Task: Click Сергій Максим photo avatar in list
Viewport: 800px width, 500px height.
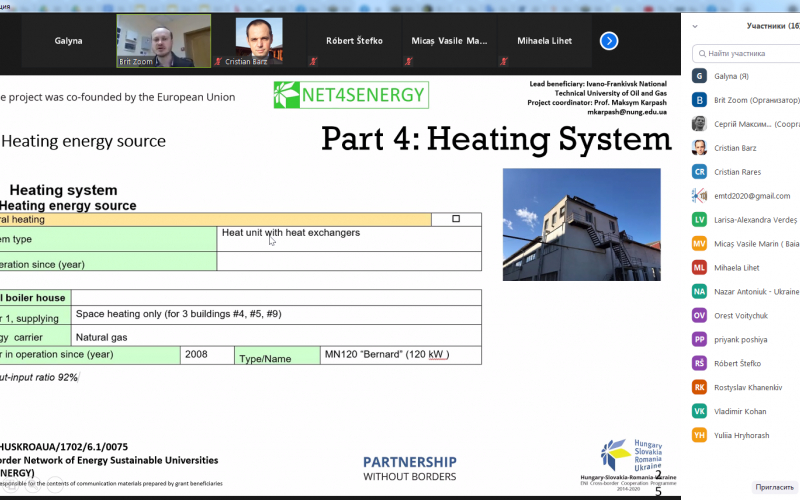Action: [x=699, y=124]
